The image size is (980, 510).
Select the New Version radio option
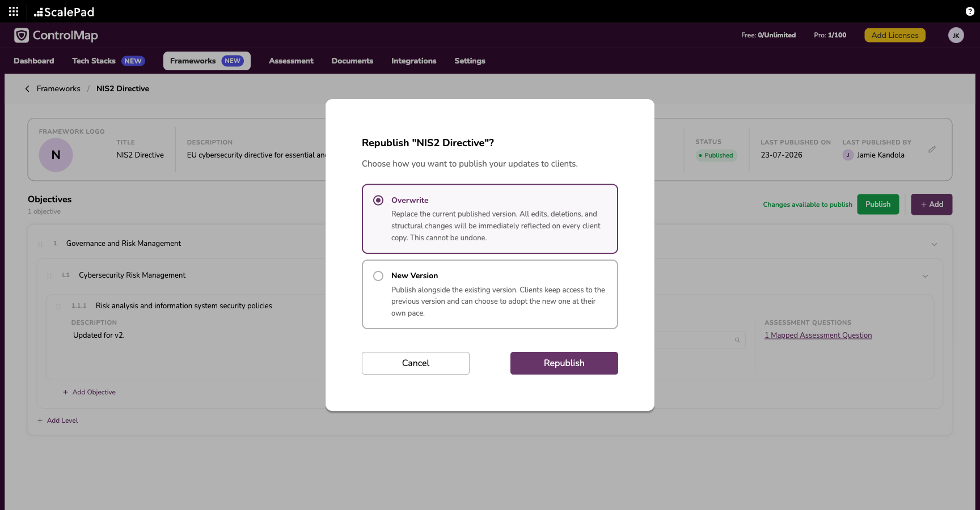click(378, 276)
